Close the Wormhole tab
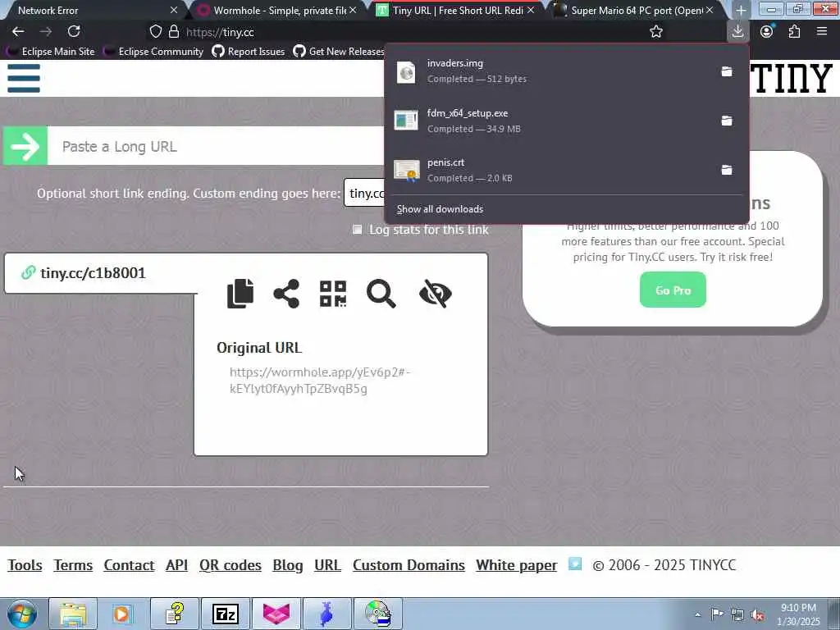 [353, 10]
